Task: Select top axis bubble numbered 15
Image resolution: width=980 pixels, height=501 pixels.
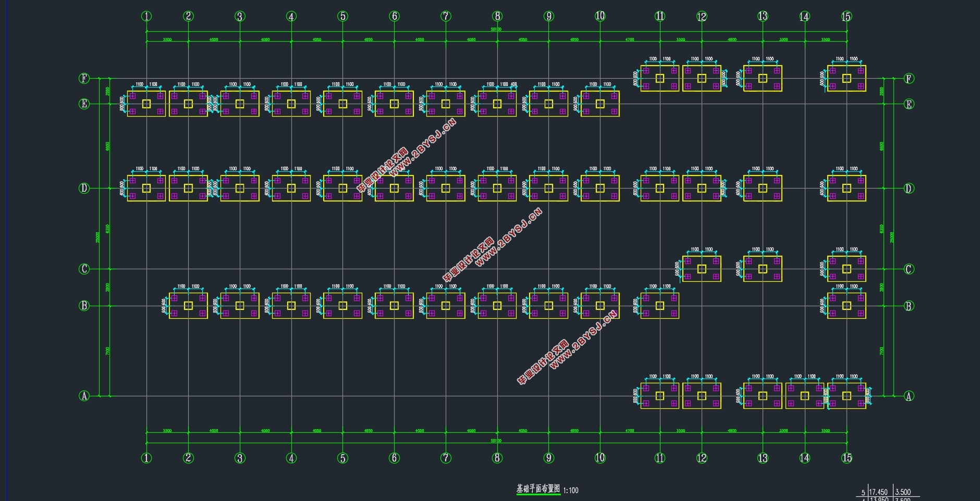Action: coord(847,16)
